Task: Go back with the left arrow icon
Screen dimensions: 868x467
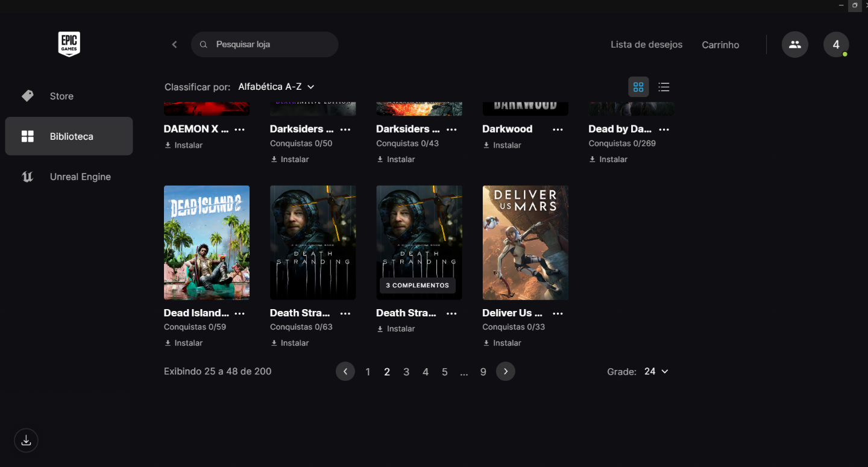Action: coord(174,45)
